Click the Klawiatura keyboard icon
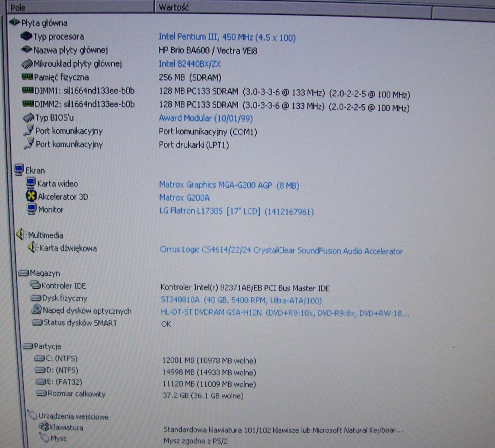 (x=44, y=427)
